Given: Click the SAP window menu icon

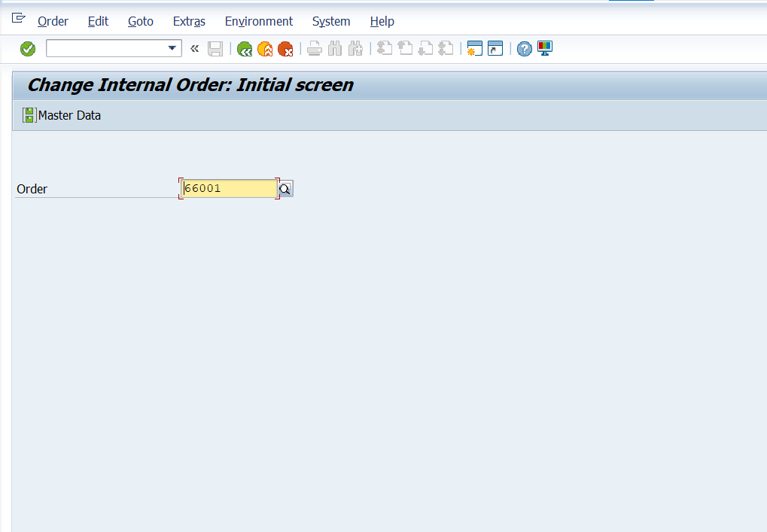Looking at the screenshot, I should tap(18, 19).
